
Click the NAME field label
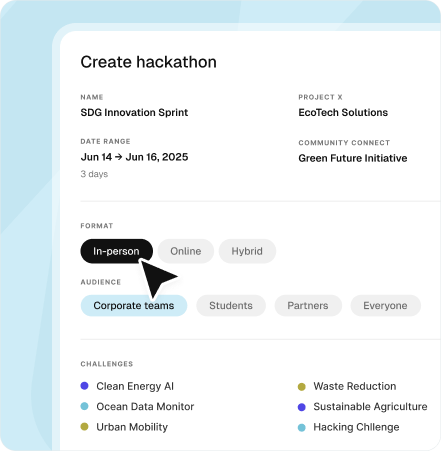(x=92, y=97)
